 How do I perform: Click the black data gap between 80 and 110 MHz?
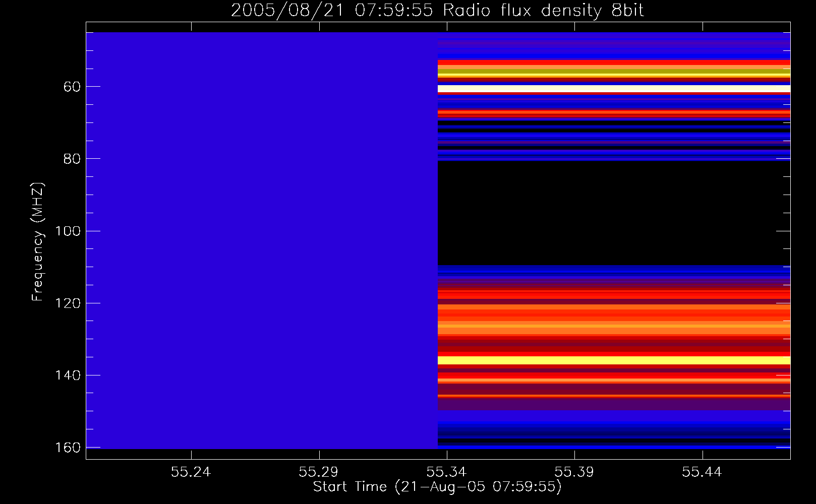(x=614, y=213)
